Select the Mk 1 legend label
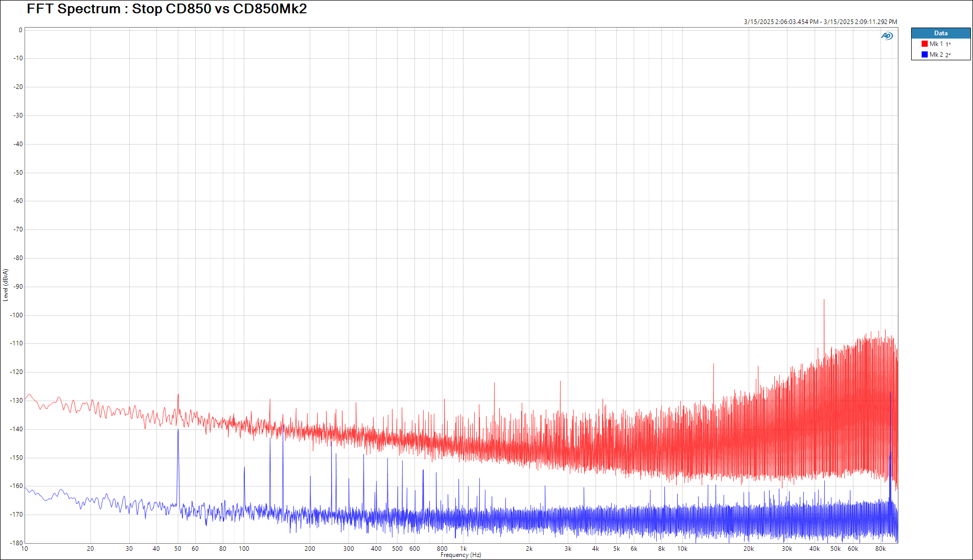Screen dimensions: 973x560 tap(936, 44)
